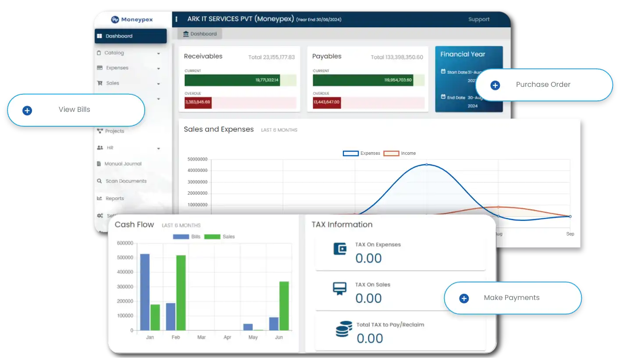Click the Support link in header

tap(479, 19)
